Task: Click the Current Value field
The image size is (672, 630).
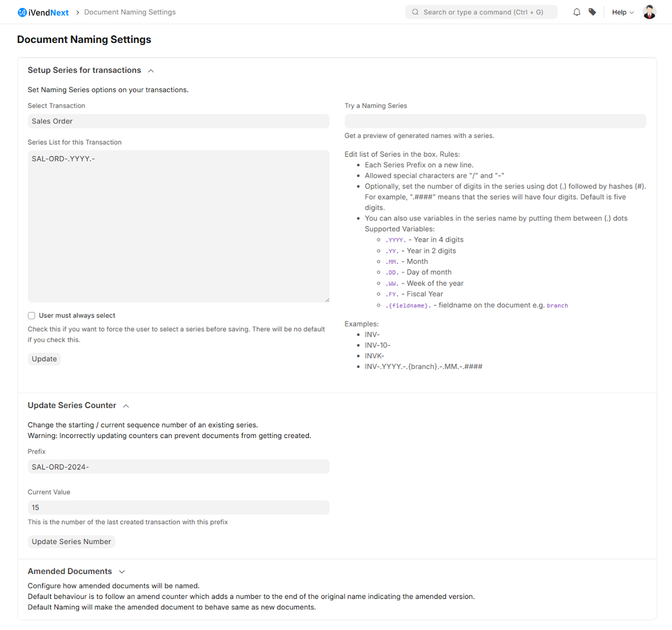Action: click(178, 507)
